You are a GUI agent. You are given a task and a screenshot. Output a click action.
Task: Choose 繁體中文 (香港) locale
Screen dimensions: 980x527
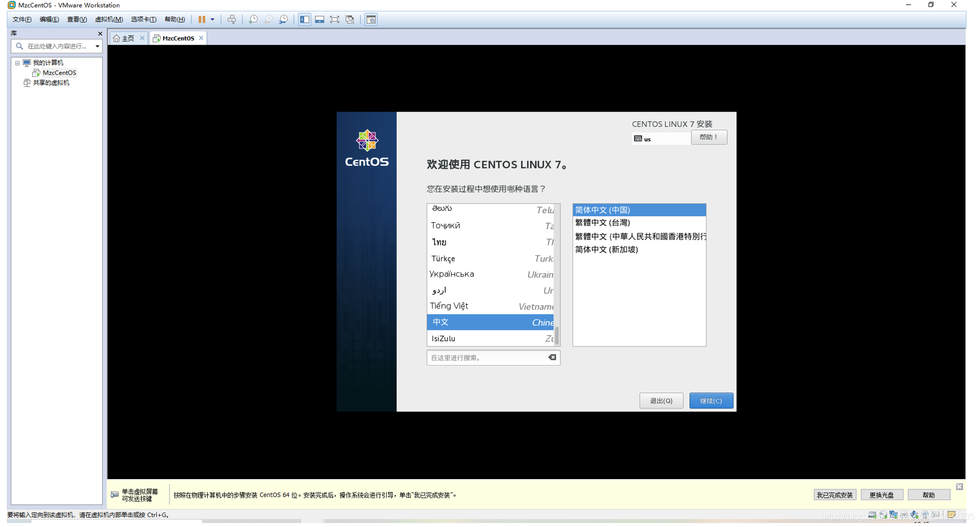click(639, 236)
